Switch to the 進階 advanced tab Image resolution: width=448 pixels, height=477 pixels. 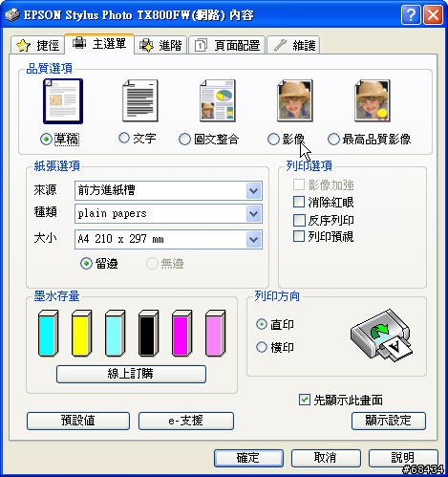click(x=160, y=45)
